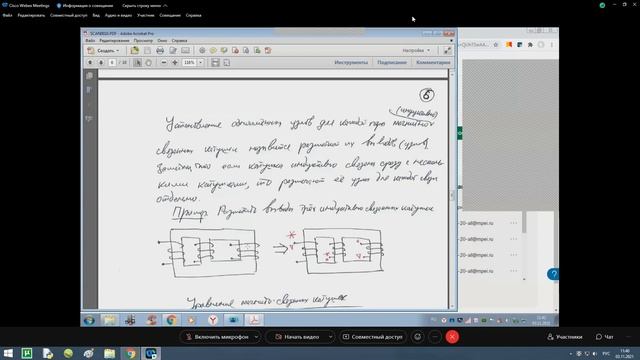Open Acrobat Настройка dropdown

(416, 51)
